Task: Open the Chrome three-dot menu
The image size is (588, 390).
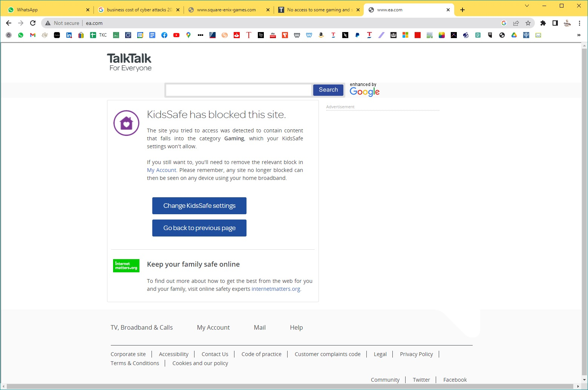Action: point(580,23)
